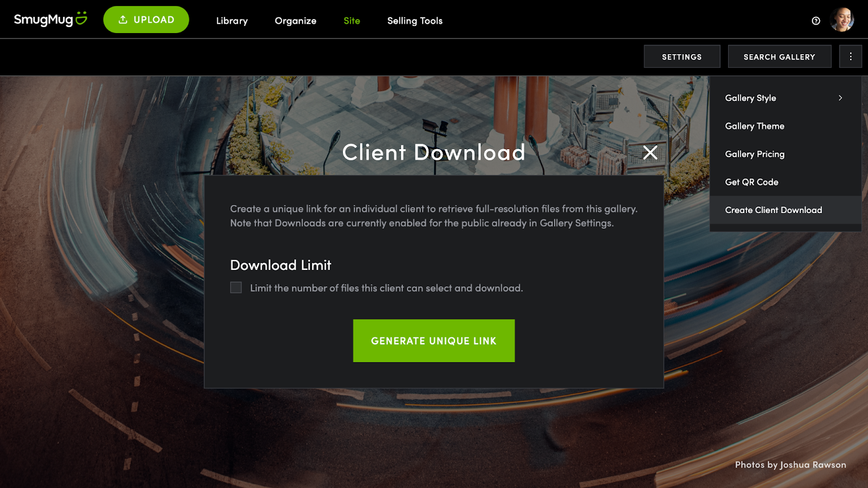Select Create Client Download menu entry

click(774, 210)
